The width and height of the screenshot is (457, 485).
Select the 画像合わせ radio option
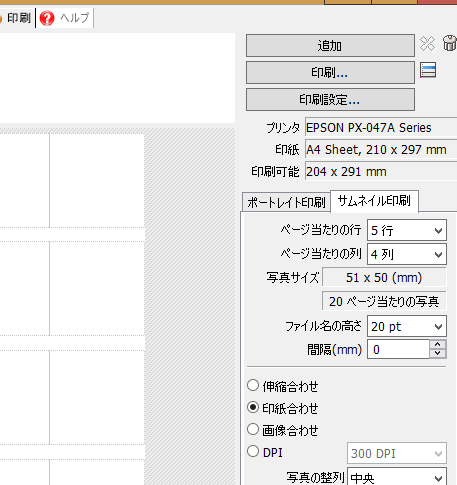(x=253, y=429)
